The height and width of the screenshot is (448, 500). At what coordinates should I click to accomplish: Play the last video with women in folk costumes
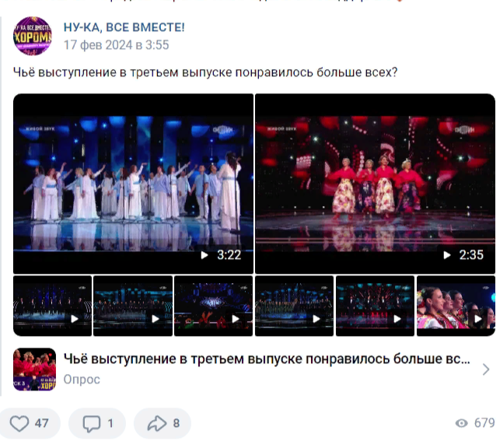point(456,306)
